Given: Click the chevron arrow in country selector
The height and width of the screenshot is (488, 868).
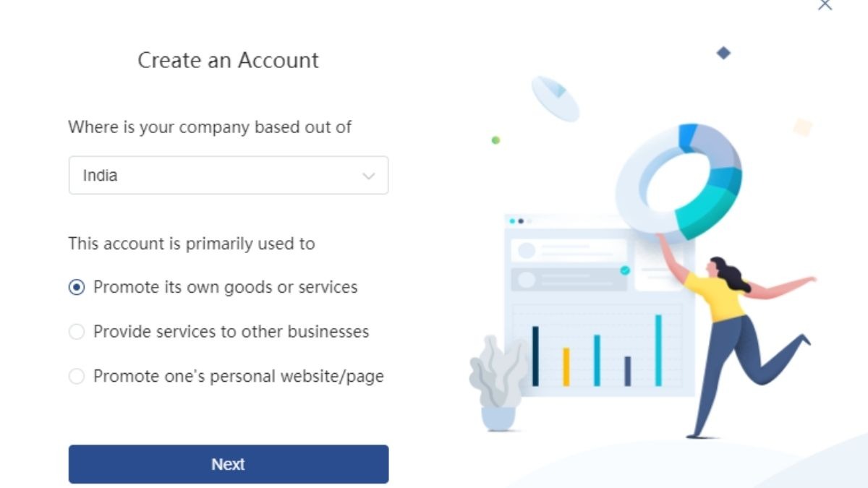Looking at the screenshot, I should (x=369, y=176).
